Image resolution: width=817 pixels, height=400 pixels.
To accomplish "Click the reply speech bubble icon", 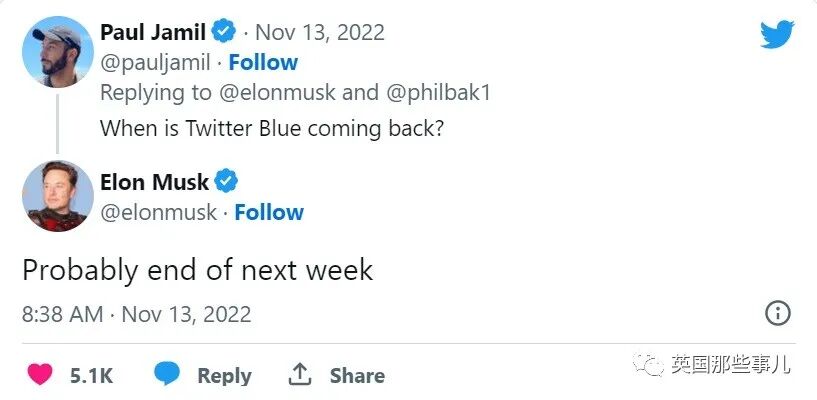I will [167, 375].
